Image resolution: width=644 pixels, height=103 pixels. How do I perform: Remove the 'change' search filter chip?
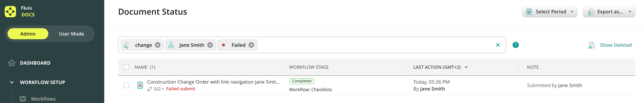click(x=158, y=45)
